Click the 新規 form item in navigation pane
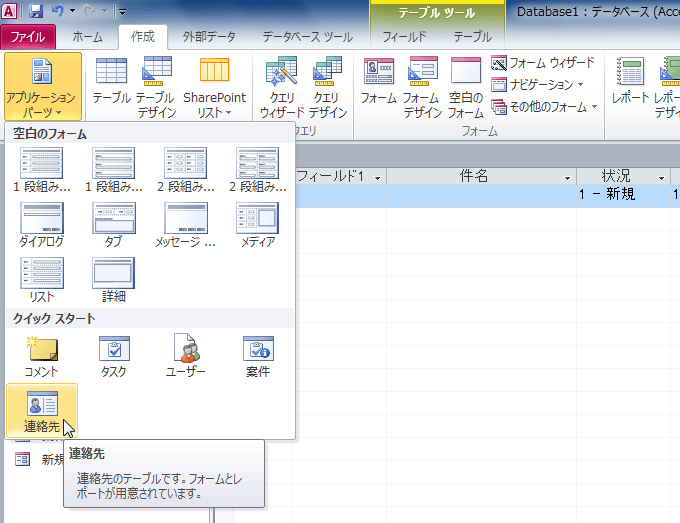 39,459
